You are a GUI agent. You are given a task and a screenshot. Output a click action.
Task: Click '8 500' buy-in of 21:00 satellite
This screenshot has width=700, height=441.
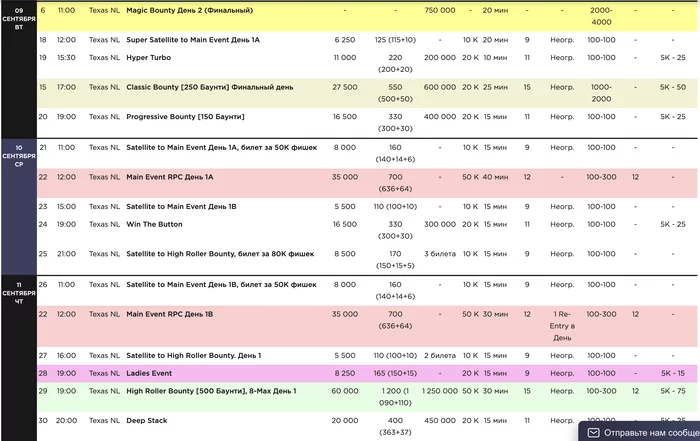[x=345, y=254]
